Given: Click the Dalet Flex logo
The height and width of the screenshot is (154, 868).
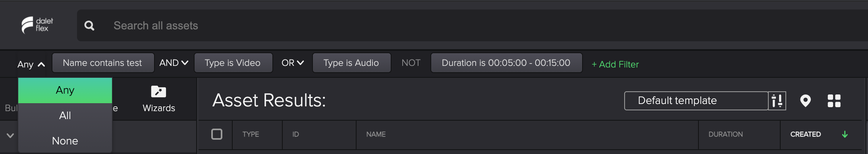Looking at the screenshot, I should (x=37, y=25).
